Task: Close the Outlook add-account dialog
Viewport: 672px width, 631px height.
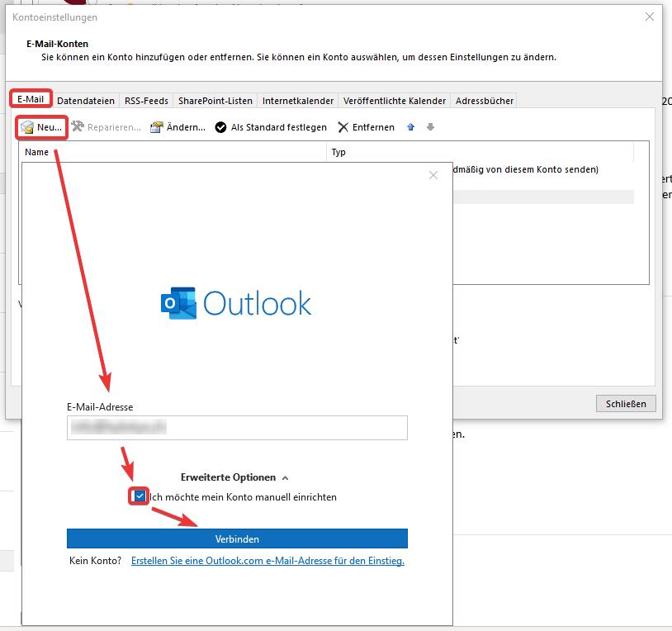Action: [x=433, y=175]
